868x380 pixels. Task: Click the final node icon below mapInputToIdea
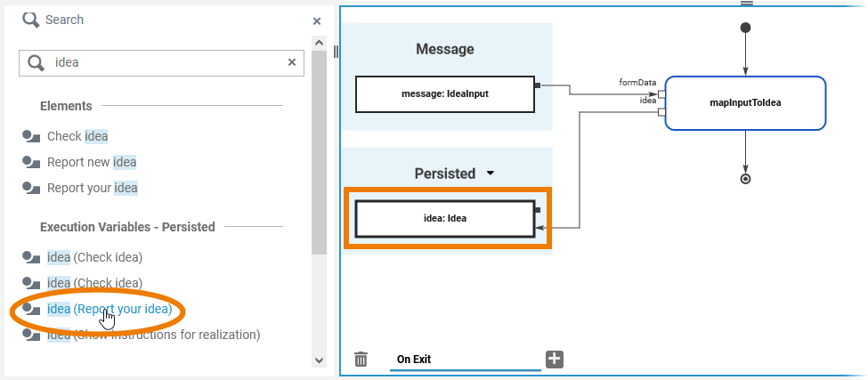(746, 179)
